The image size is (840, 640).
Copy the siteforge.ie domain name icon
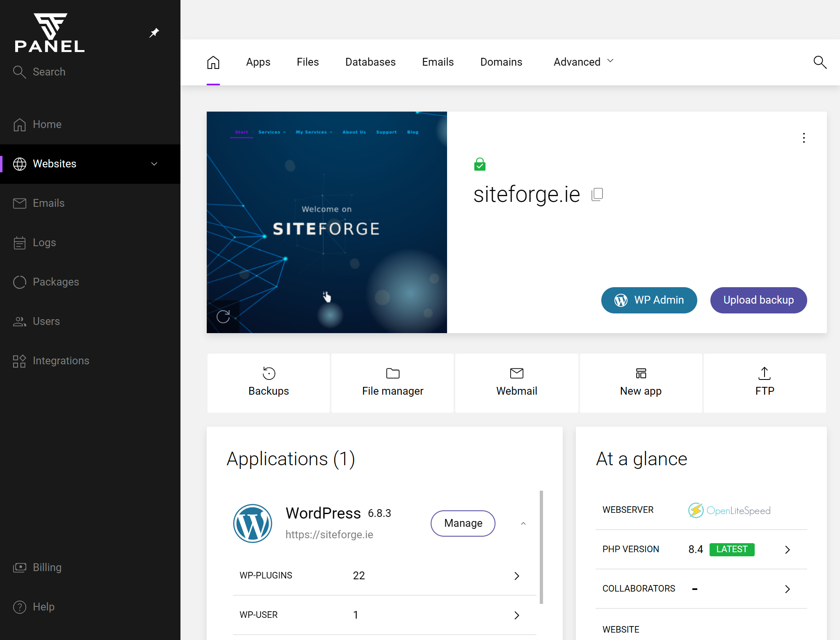pyautogui.click(x=598, y=194)
